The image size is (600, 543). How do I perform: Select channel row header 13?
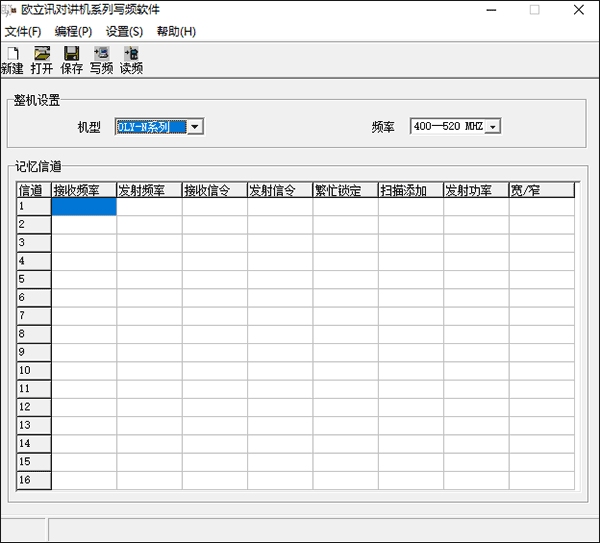(34, 426)
